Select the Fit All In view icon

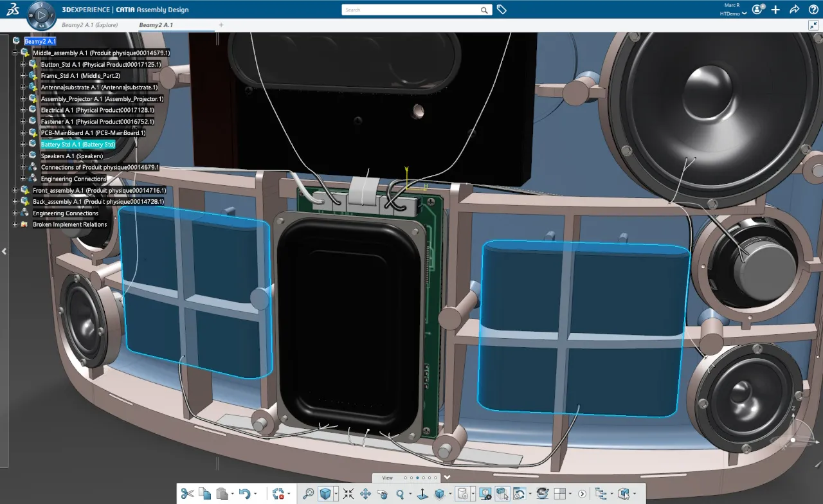pos(348,494)
